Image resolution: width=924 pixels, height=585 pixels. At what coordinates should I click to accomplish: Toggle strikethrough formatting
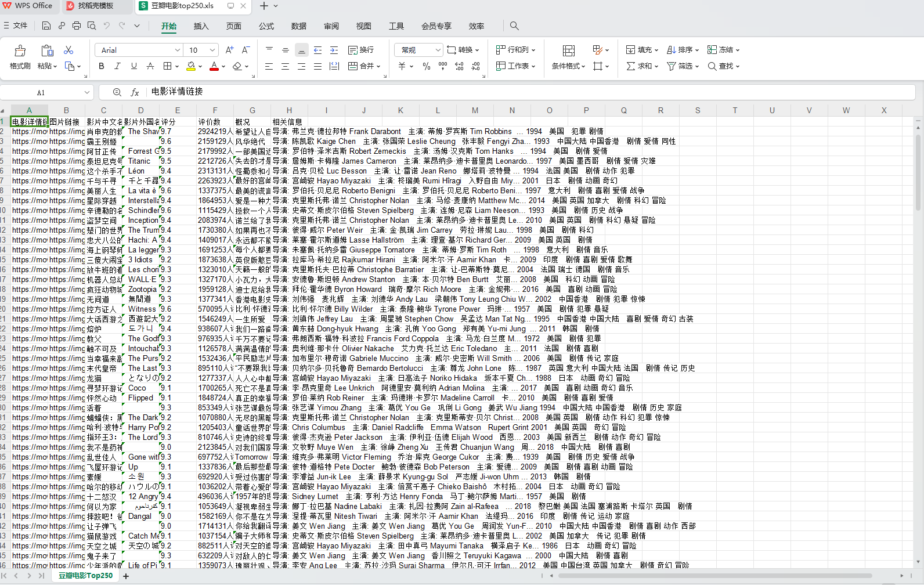coord(150,66)
